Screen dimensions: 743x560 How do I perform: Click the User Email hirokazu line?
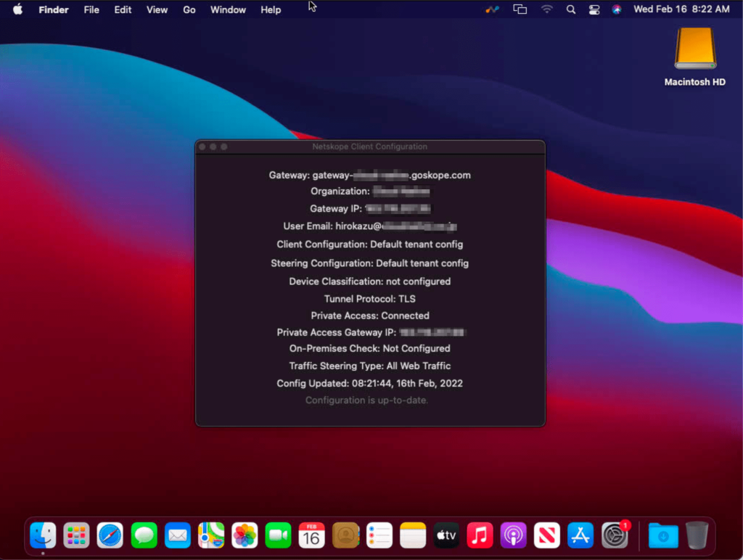pyautogui.click(x=370, y=226)
